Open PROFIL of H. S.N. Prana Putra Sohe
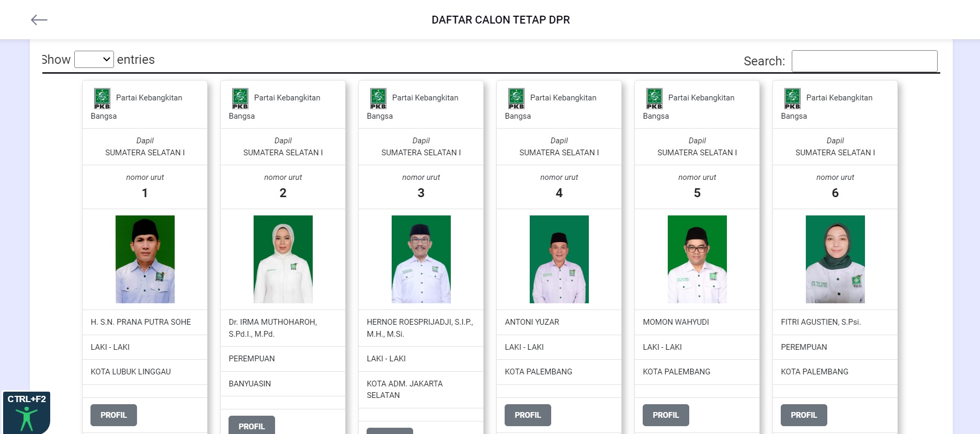This screenshot has width=980, height=434. pyautogui.click(x=113, y=415)
